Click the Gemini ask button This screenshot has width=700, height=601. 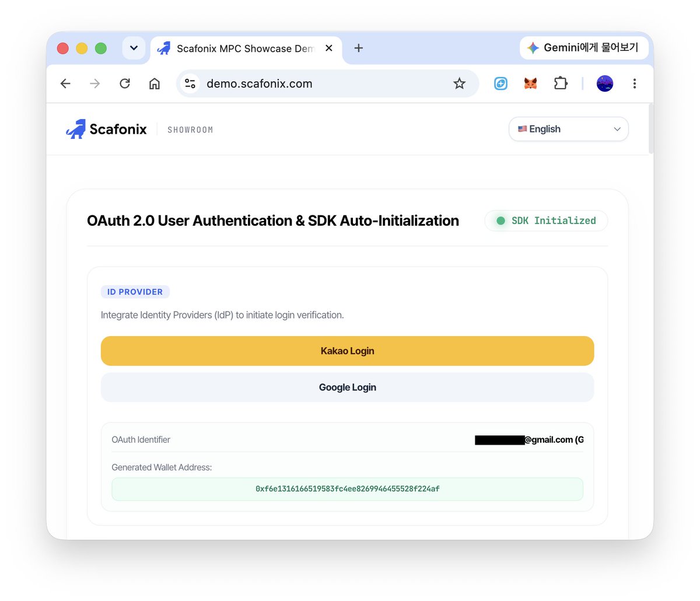pos(584,48)
